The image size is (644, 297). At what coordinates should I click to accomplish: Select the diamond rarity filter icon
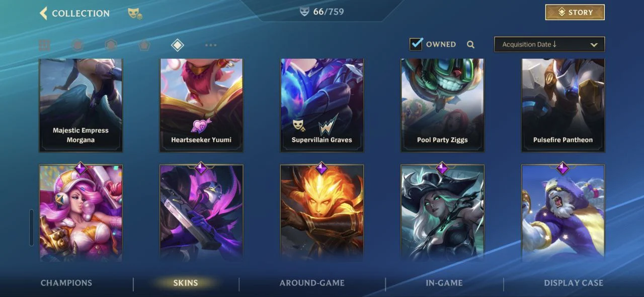click(177, 45)
